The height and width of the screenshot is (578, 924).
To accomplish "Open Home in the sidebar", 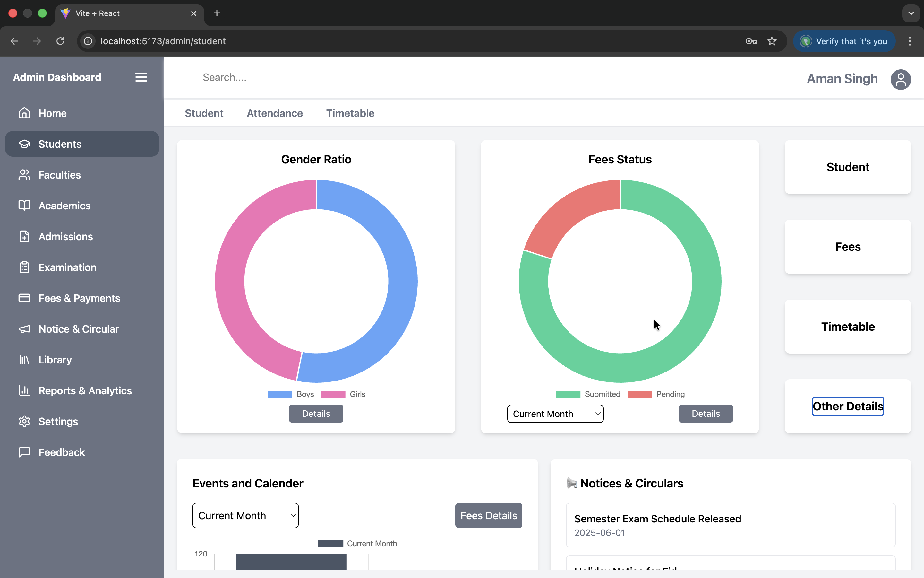I will click(x=82, y=113).
